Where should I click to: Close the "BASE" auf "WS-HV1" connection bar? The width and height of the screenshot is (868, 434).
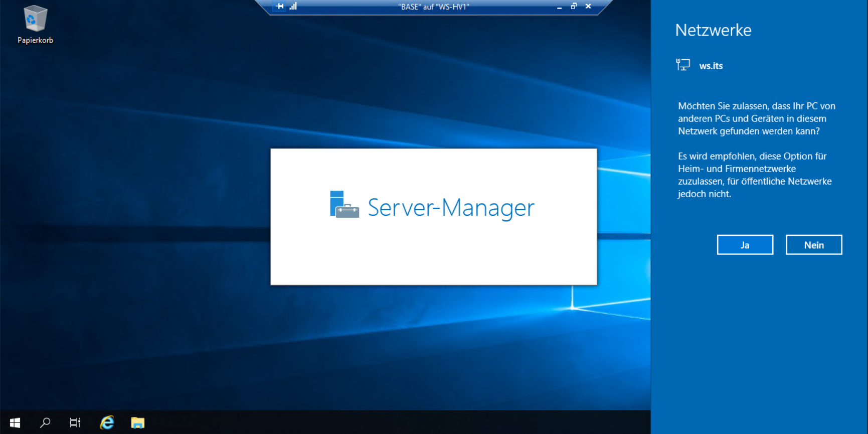[588, 7]
